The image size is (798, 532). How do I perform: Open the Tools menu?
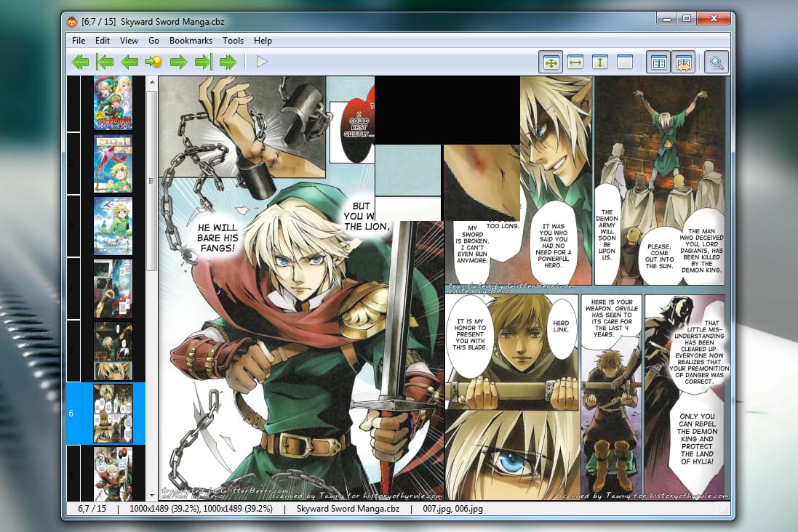pos(233,41)
